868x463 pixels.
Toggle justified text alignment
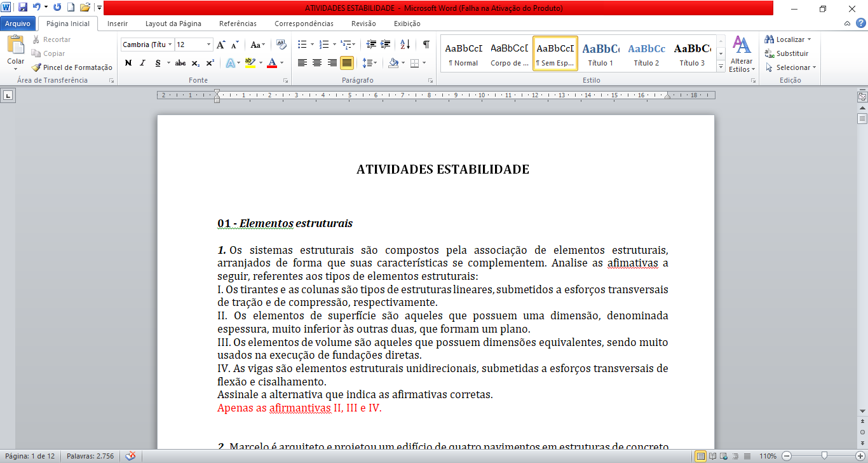point(347,63)
